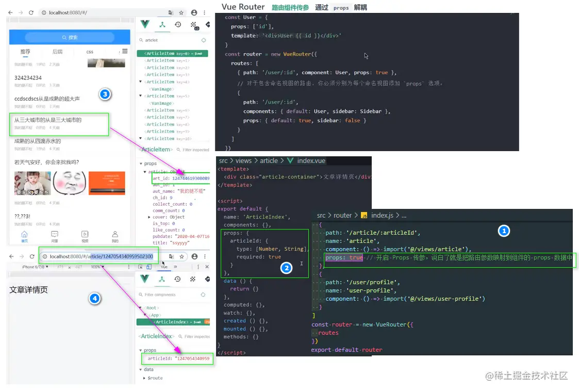Go back in the top localhost:8080/#/ browser

(10, 12)
